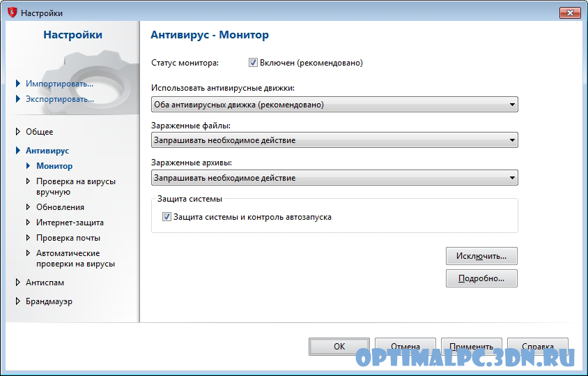
Task: Select Брандмауэр settings section
Action: 49,301
